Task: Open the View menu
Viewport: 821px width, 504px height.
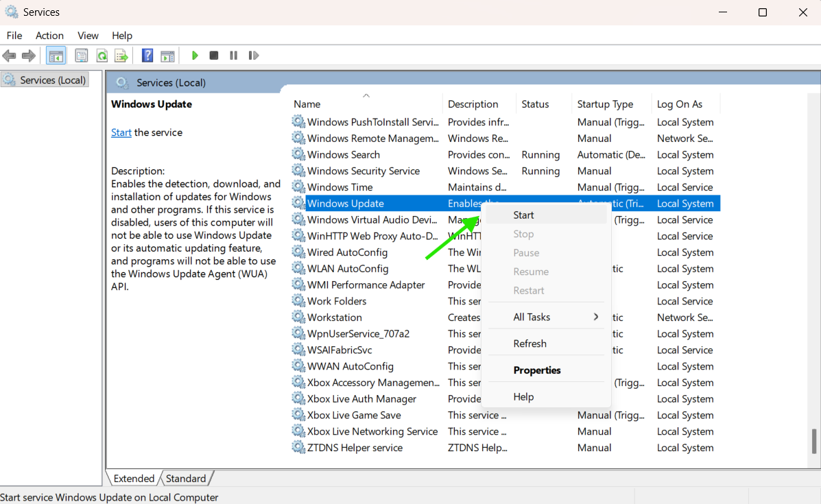Action: point(88,36)
